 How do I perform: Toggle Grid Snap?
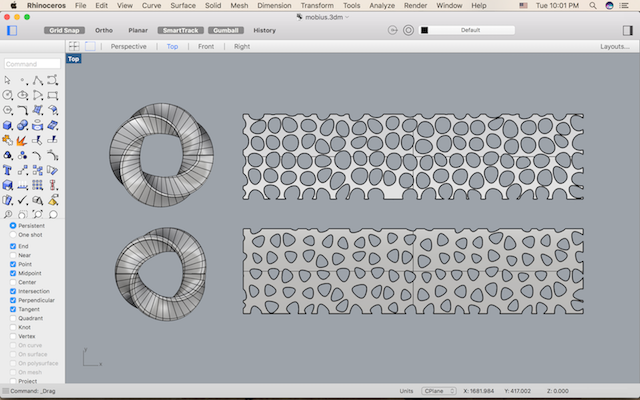point(64,30)
